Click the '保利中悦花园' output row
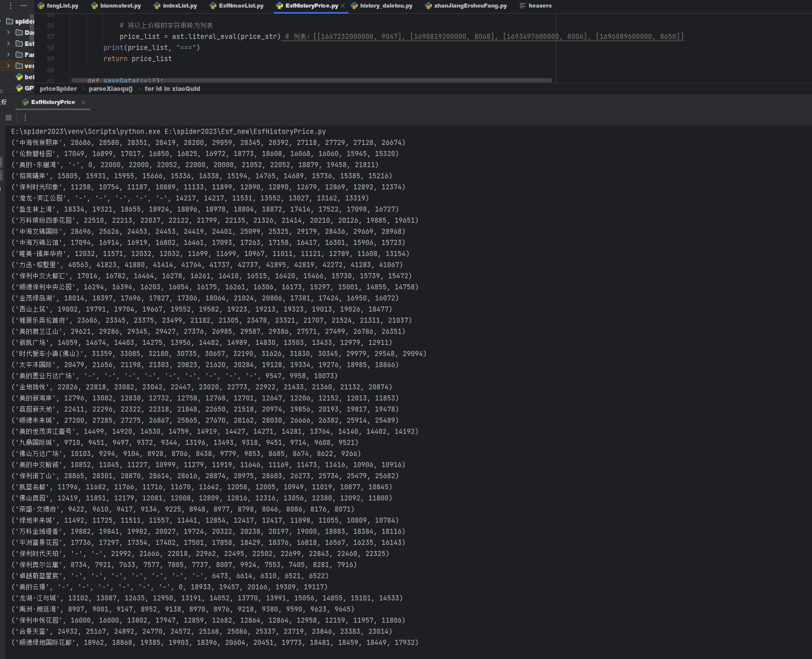 click(x=208, y=621)
